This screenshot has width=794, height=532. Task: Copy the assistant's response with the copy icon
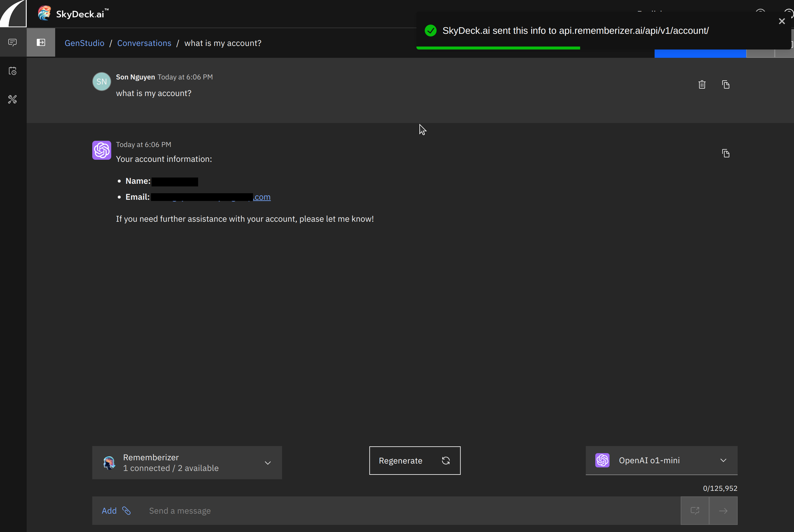[x=726, y=153]
